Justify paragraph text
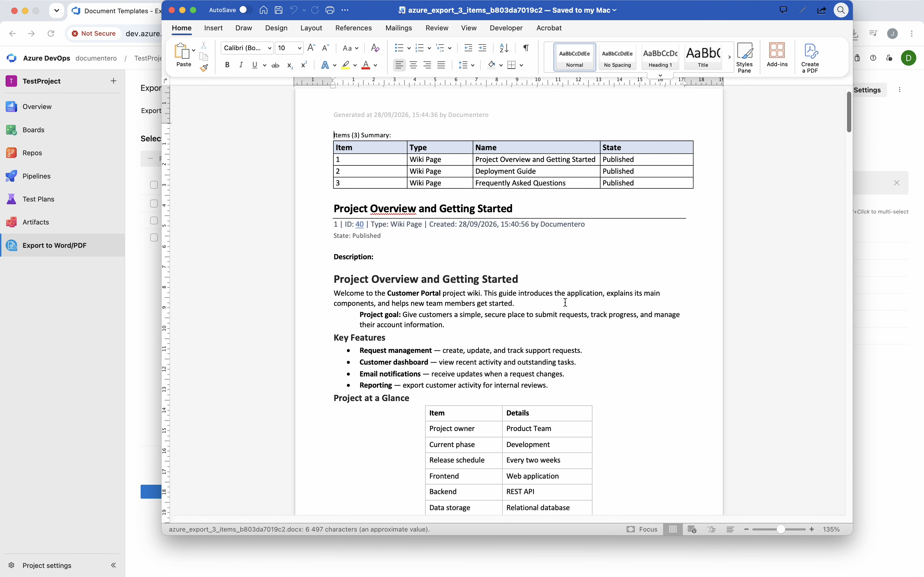 coord(441,65)
